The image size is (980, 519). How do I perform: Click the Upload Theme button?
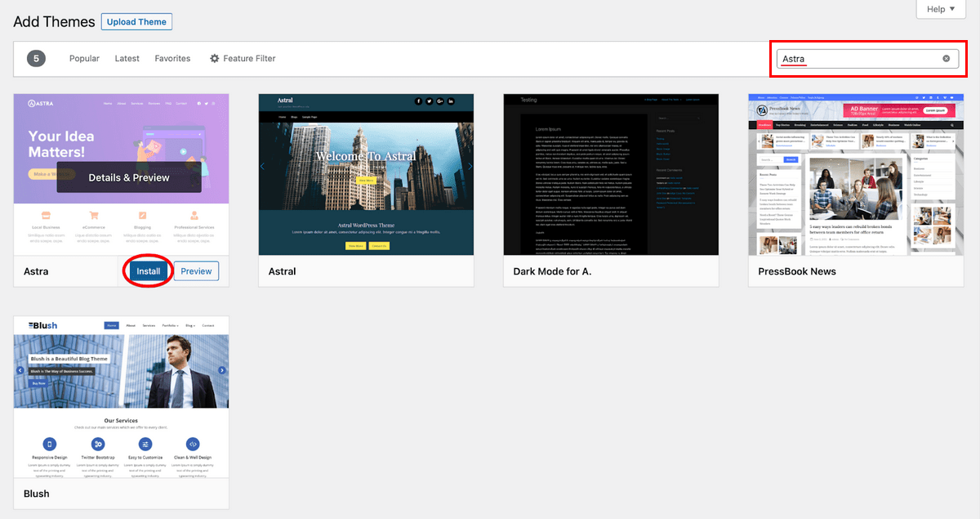tap(136, 22)
